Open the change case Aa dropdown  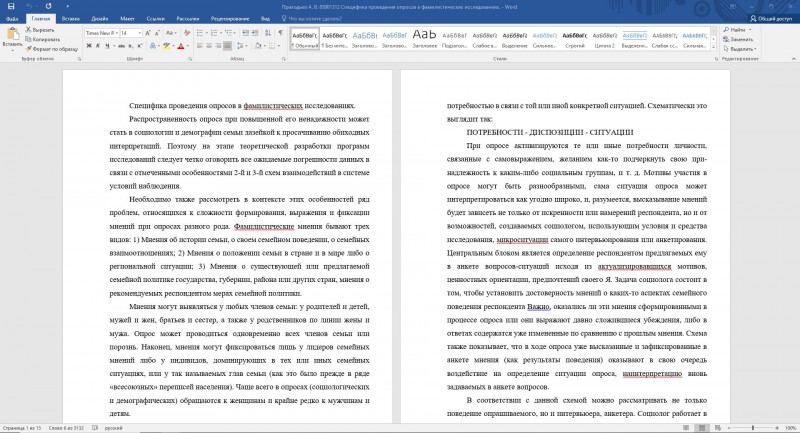tap(171, 33)
